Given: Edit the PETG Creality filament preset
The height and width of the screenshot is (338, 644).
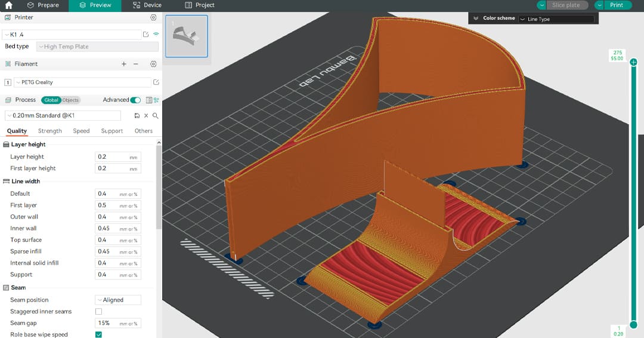Looking at the screenshot, I should (x=156, y=82).
